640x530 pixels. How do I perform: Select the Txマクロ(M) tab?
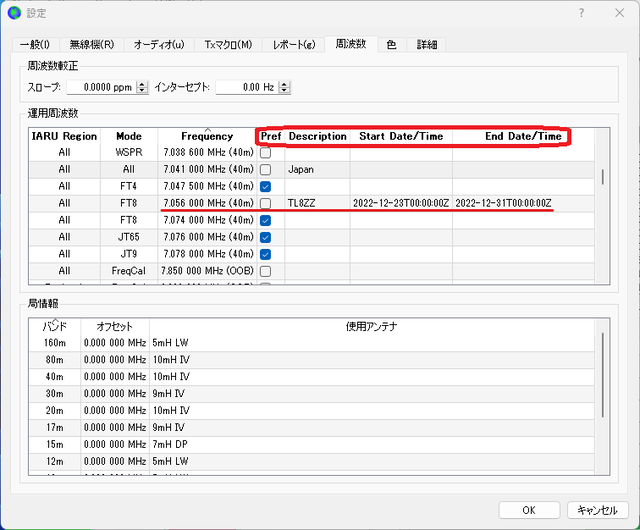point(228,45)
